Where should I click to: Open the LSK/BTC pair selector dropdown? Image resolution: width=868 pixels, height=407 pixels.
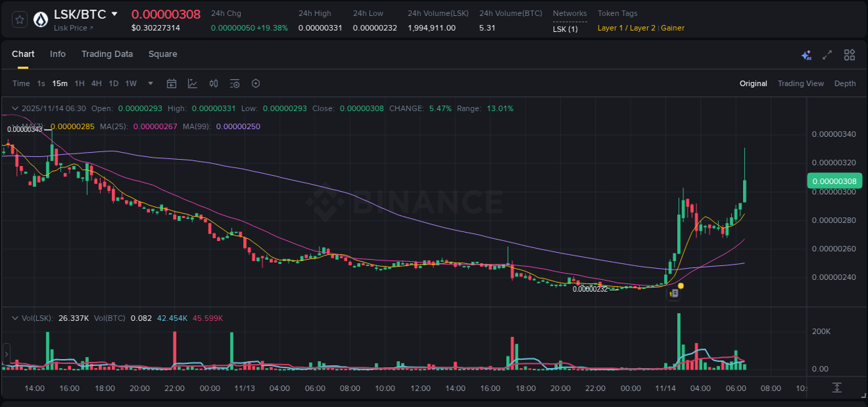[115, 13]
